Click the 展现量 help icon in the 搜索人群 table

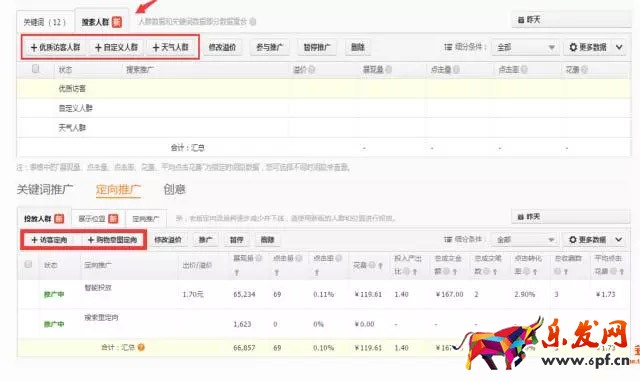point(389,70)
